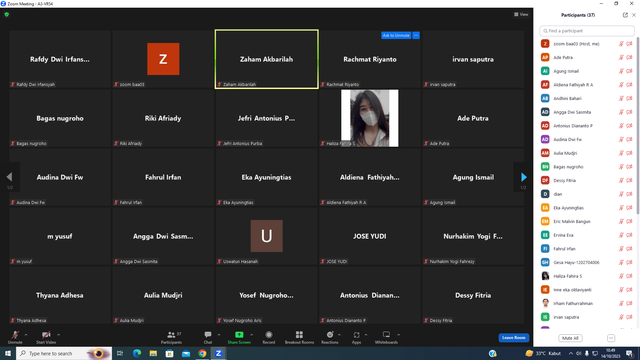Open Zoom app icon on taskbar
Image resolution: width=640 pixels, height=360 pixels.
218,353
